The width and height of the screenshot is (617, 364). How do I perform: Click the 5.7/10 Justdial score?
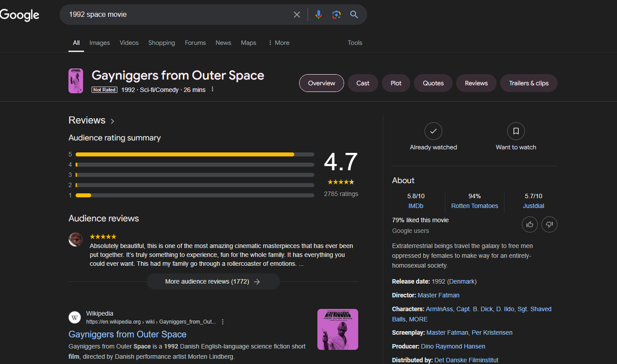534,196
